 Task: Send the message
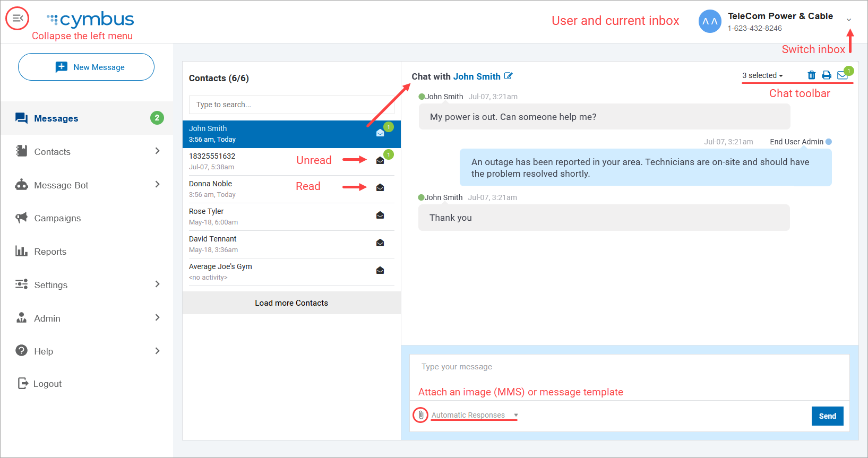[x=827, y=416]
